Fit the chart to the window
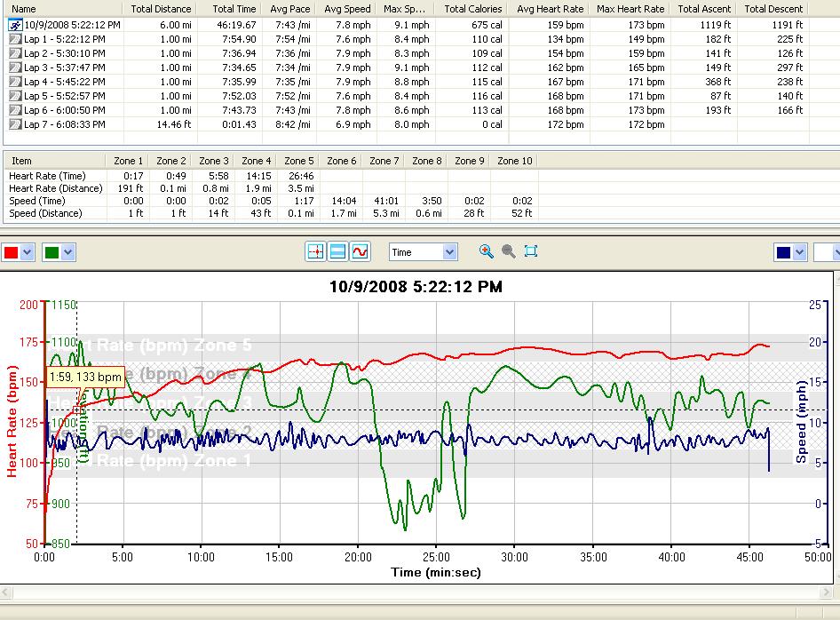840x620 pixels. point(531,251)
